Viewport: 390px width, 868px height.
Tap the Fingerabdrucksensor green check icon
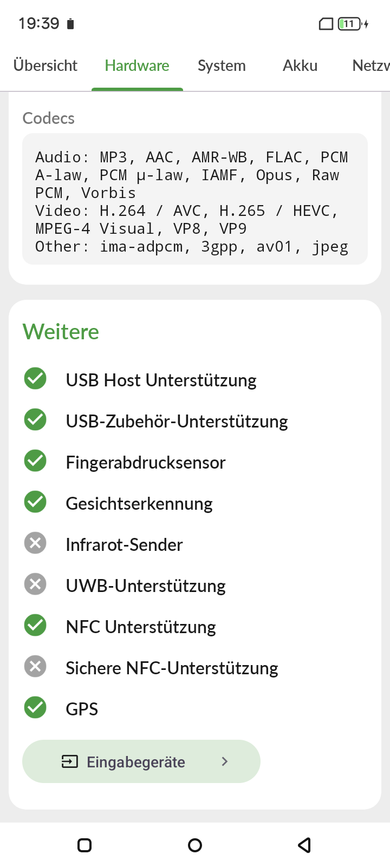[x=35, y=461]
